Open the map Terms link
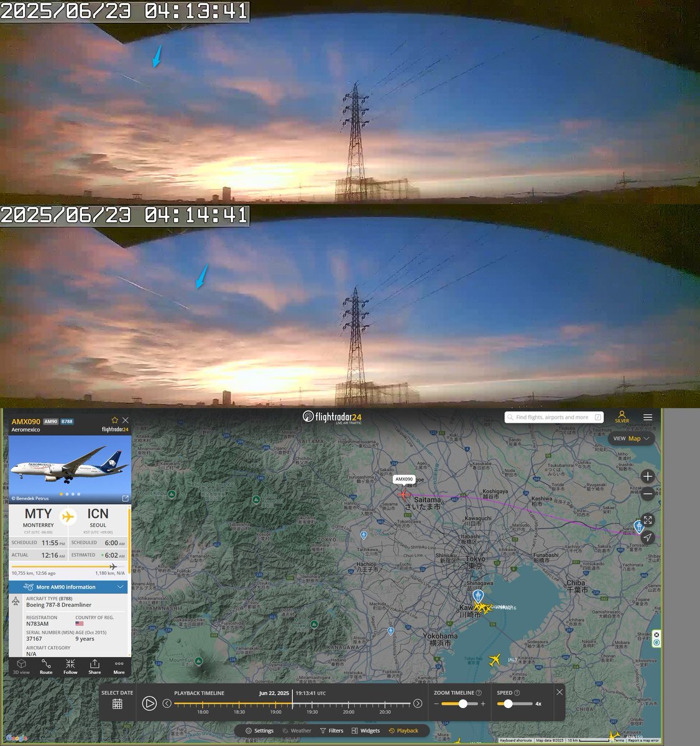Image resolution: width=700 pixels, height=746 pixels. tap(619, 740)
